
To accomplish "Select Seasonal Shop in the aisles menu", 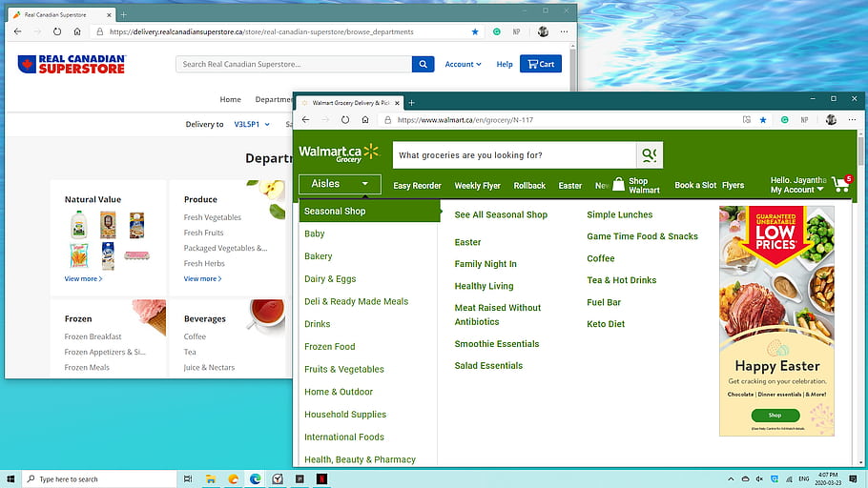I will click(x=369, y=212).
